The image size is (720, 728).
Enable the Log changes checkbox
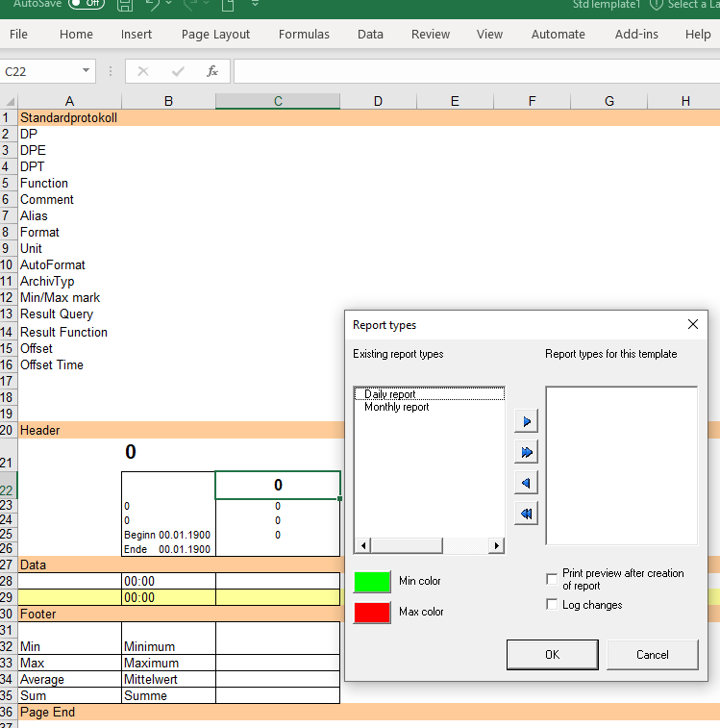click(552, 605)
